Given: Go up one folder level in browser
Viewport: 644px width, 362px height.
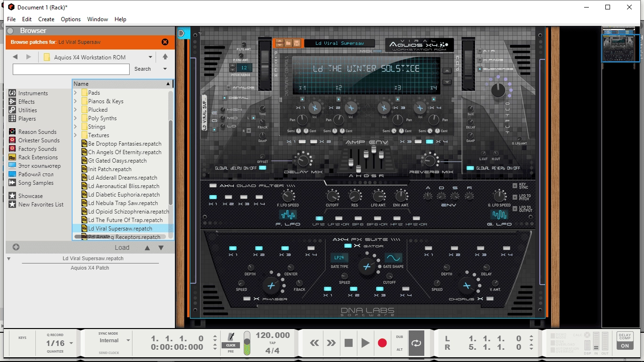Looking at the screenshot, I should (165, 57).
